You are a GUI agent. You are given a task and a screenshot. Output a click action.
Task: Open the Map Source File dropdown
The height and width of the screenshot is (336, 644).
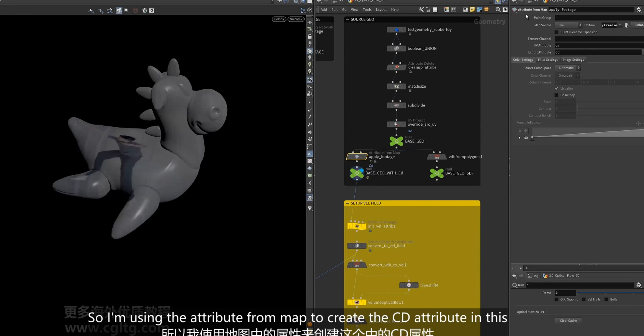568,25
